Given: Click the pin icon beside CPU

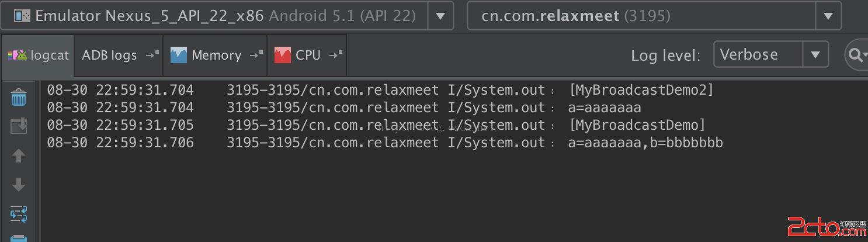Looking at the screenshot, I should pos(336,55).
